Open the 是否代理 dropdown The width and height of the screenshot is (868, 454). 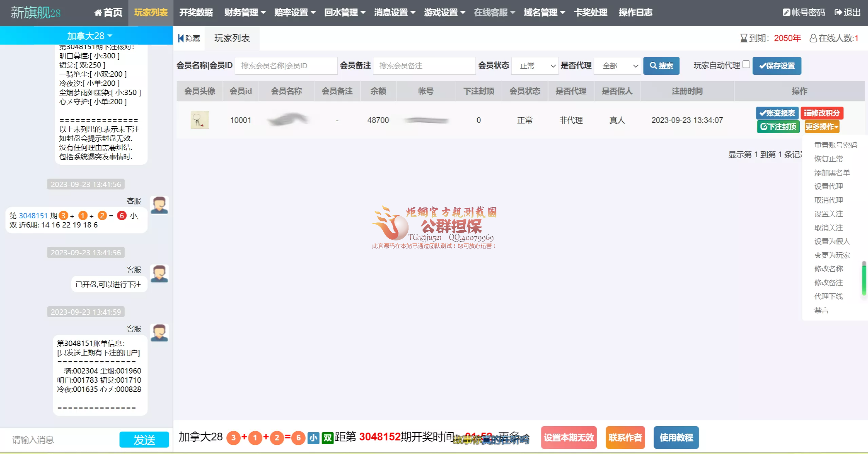tap(617, 66)
